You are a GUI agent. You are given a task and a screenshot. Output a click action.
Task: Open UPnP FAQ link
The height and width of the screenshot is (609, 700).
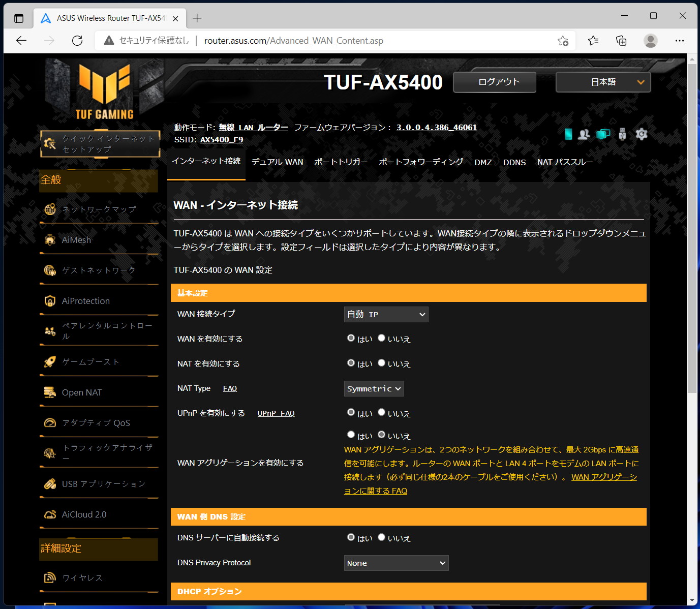(x=276, y=413)
